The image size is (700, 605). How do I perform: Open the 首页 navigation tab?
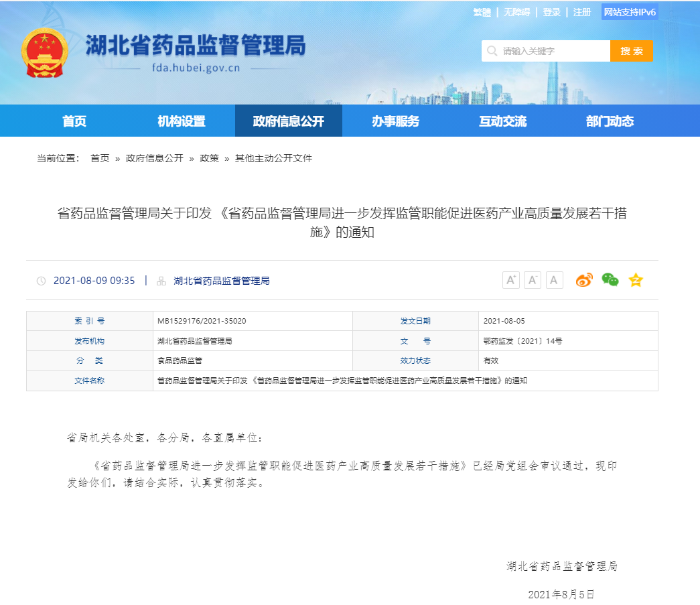(x=74, y=121)
